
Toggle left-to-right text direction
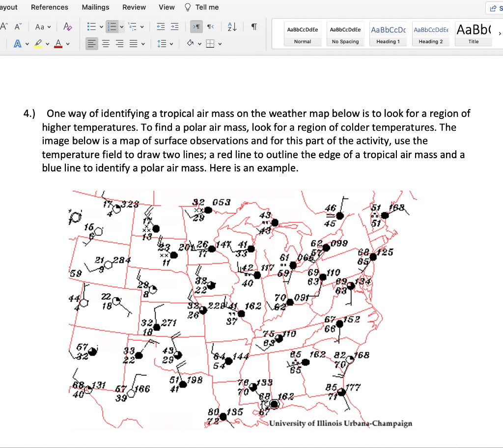tap(196, 27)
